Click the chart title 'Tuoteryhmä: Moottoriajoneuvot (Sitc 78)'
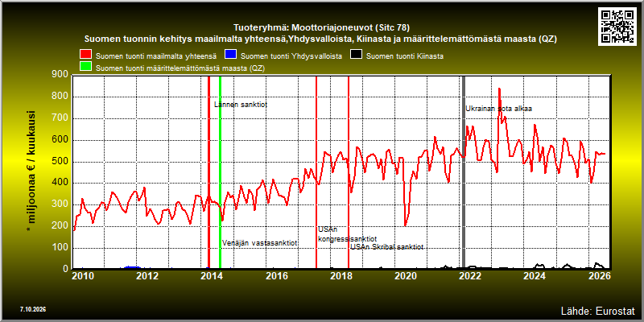Image resolution: width=644 pixels, height=322 pixels. [x=321, y=28]
